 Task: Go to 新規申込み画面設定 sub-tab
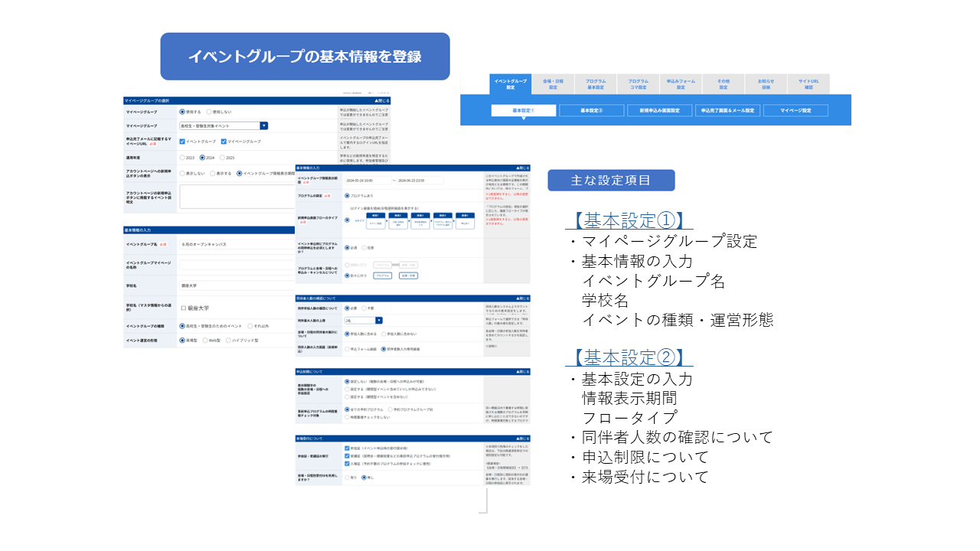pyautogui.click(x=659, y=110)
